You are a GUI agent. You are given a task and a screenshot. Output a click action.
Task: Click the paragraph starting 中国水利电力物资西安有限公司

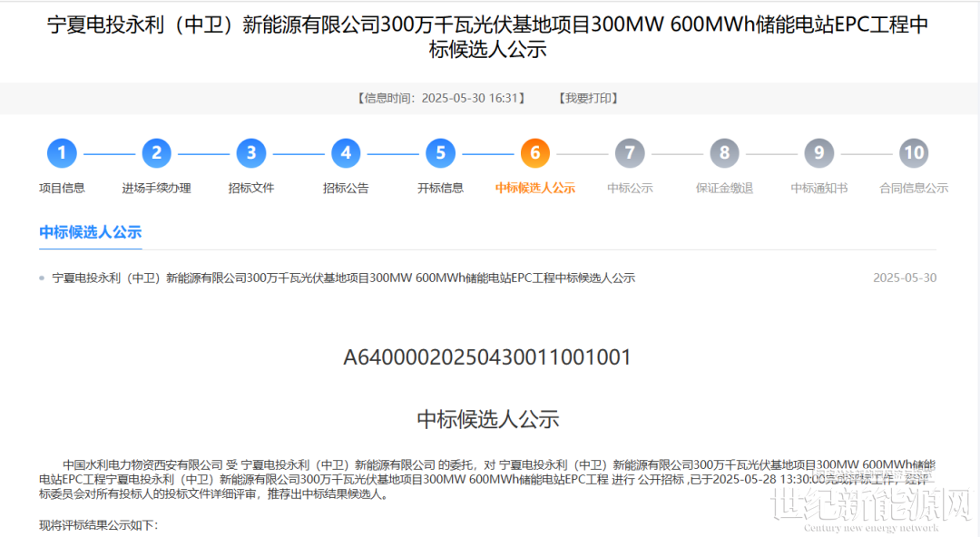pyautogui.click(x=487, y=480)
